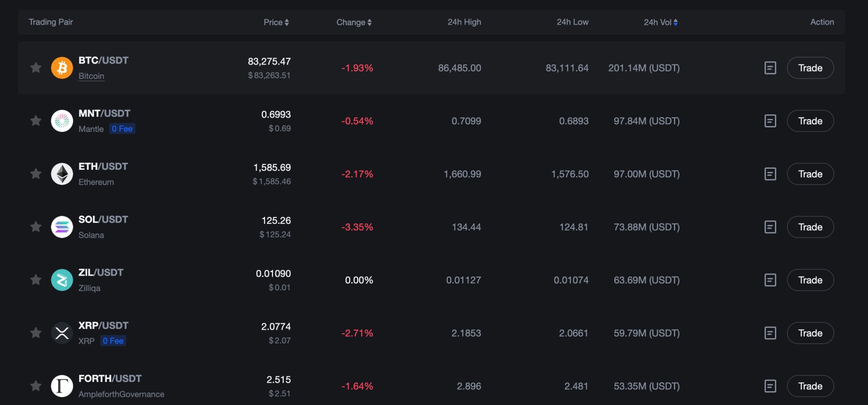Image resolution: width=868 pixels, height=405 pixels.
Task: Sort the table by Price column
Action: 276,22
